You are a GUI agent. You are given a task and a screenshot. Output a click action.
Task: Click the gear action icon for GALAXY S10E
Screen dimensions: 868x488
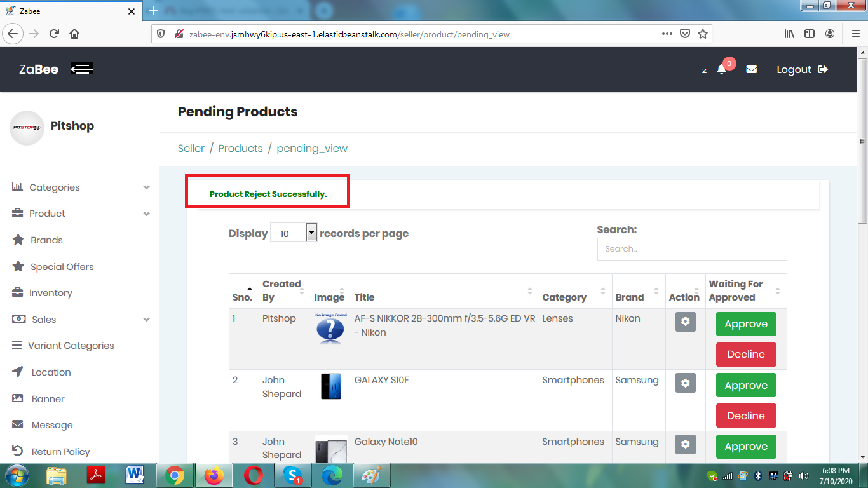[x=686, y=383]
